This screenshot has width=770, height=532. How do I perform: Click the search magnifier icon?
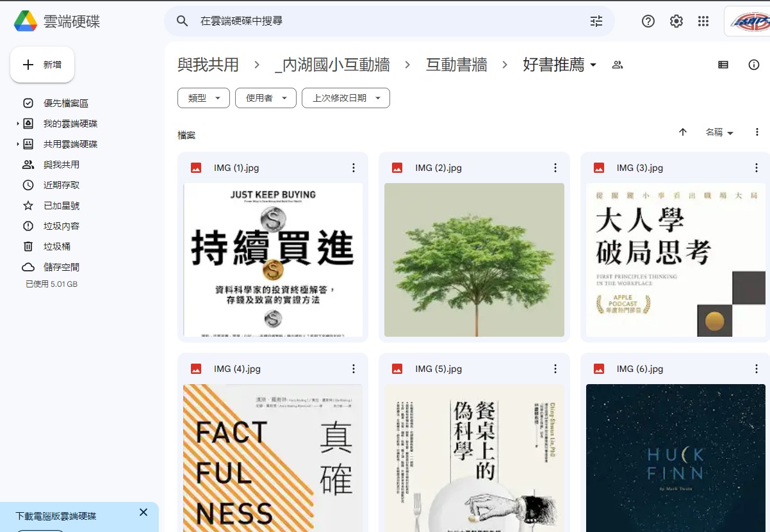(183, 21)
